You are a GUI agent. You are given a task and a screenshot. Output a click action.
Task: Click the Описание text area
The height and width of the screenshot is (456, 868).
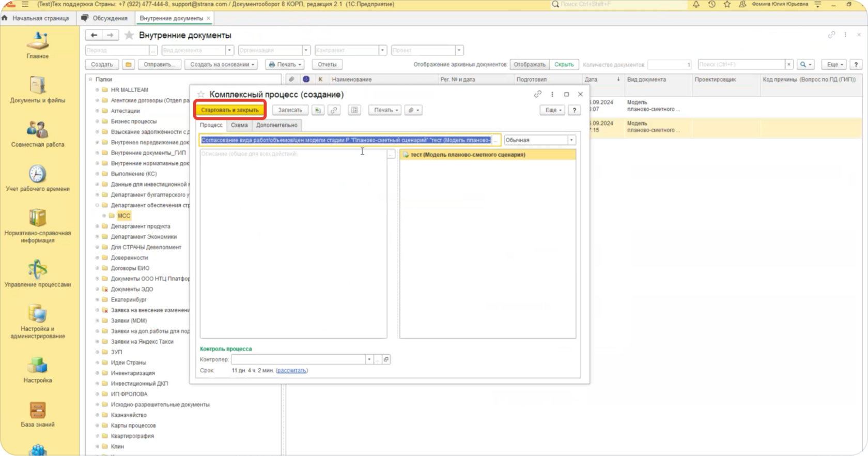(x=293, y=244)
